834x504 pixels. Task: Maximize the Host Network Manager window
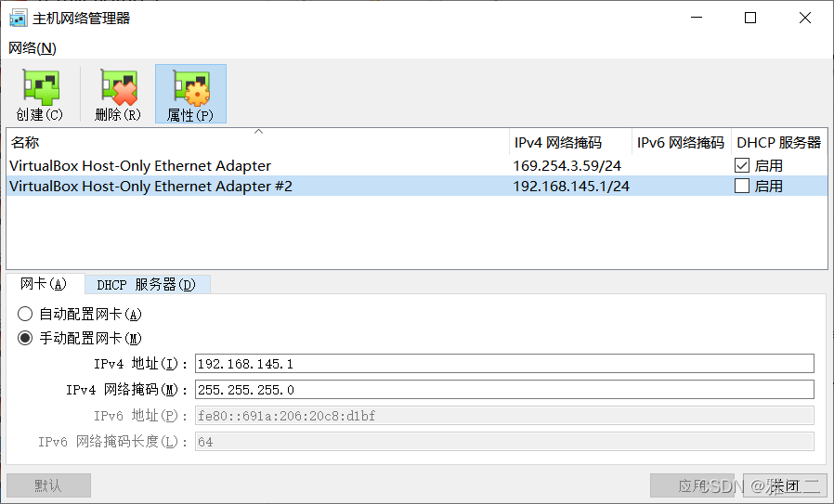coord(750,18)
